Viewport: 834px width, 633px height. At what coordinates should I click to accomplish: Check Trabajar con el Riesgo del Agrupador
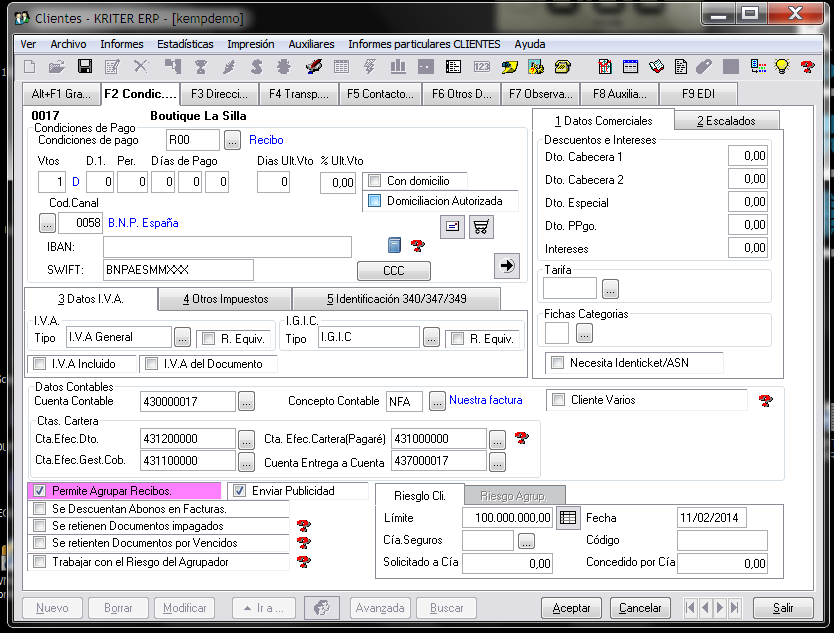pyautogui.click(x=39, y=562)
